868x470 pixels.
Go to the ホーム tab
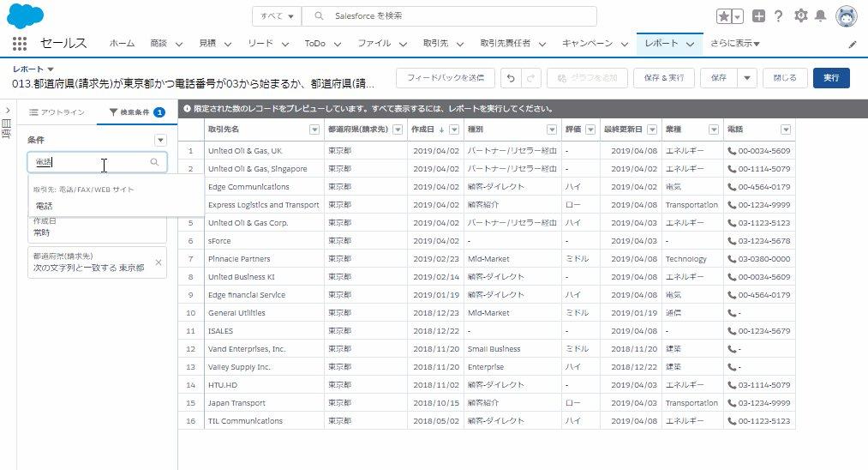pyautogui.click(x=122, y=43)
